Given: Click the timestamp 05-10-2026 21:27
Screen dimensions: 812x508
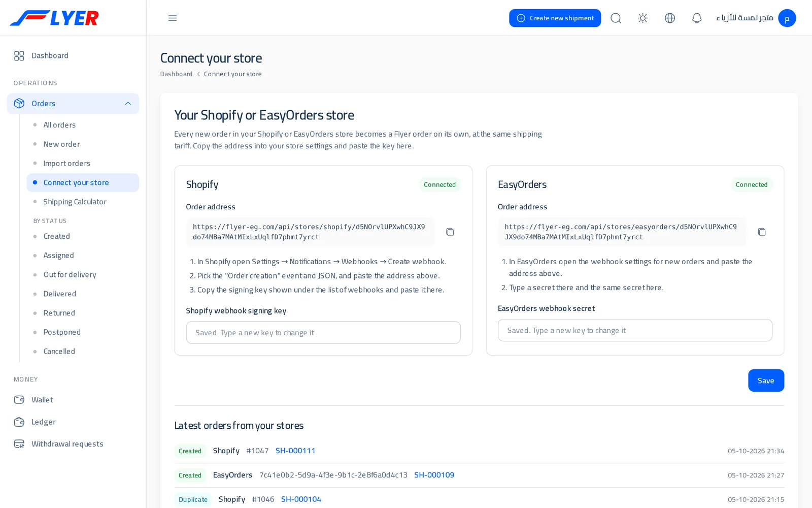Looking at the screenshot, I should coord(756,475).
